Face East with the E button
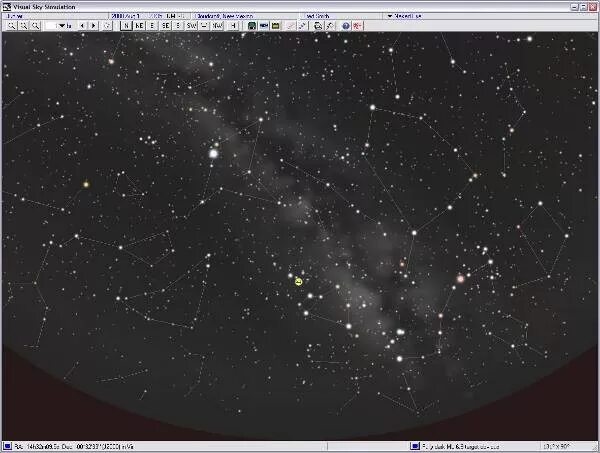Image resolution: width=600 pixels, height=453 pixels. [x=152, y=26]
